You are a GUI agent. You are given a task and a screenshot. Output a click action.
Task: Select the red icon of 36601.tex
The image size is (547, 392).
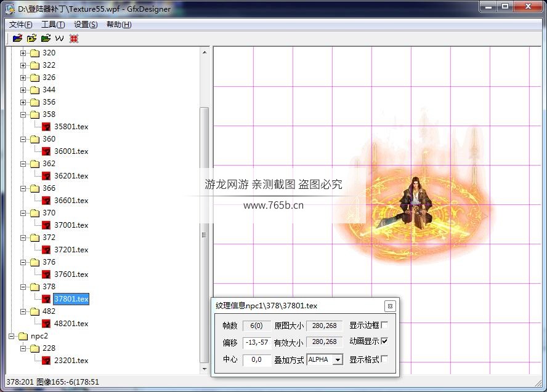point(46,201)
